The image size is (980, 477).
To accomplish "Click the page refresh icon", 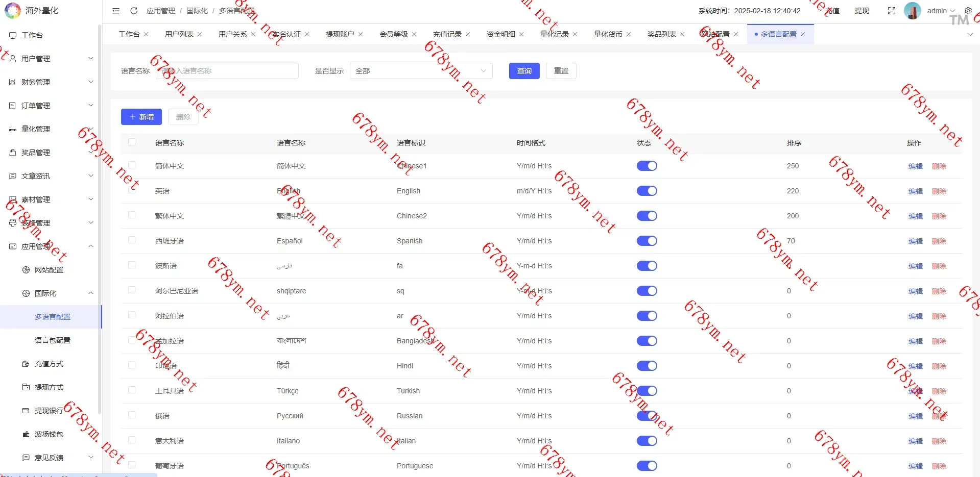I will point(134,11).
